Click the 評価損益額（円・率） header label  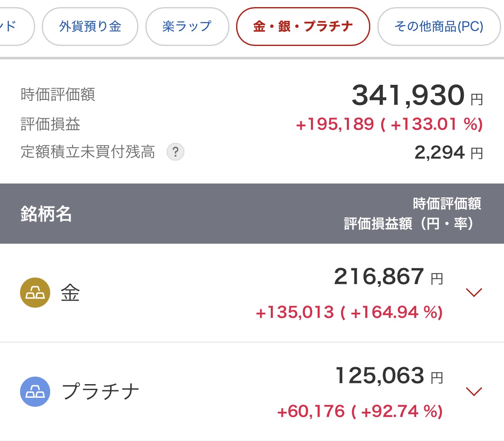tap(409, 224)
